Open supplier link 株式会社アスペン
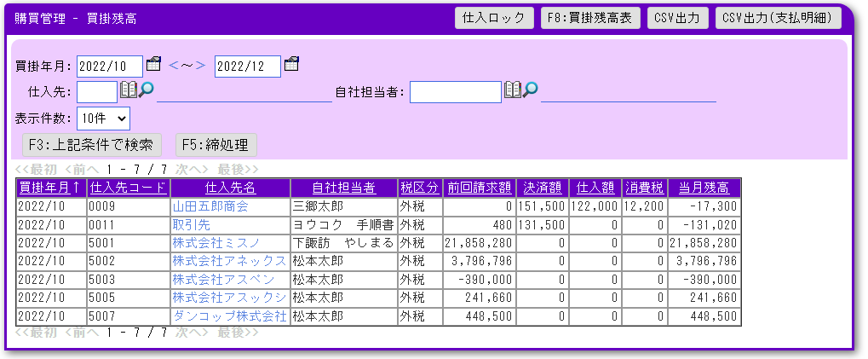The height and width of the screenshot is (359, 868). point(223,280)
